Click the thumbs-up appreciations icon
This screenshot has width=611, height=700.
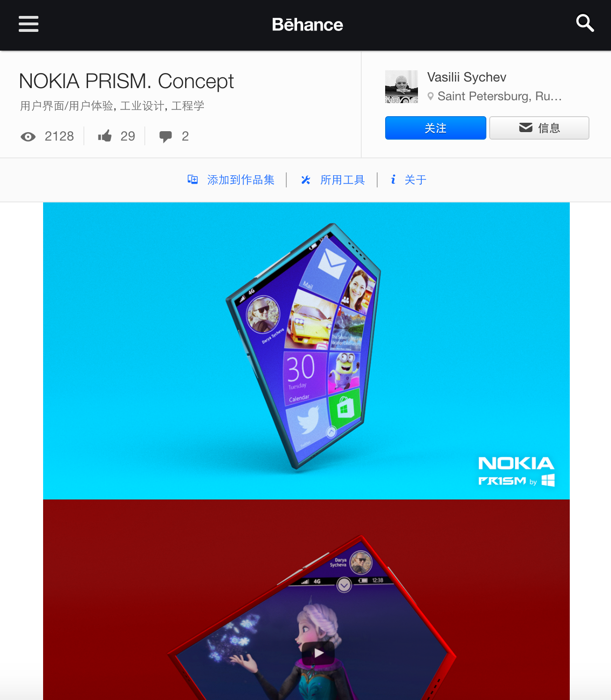105,136
